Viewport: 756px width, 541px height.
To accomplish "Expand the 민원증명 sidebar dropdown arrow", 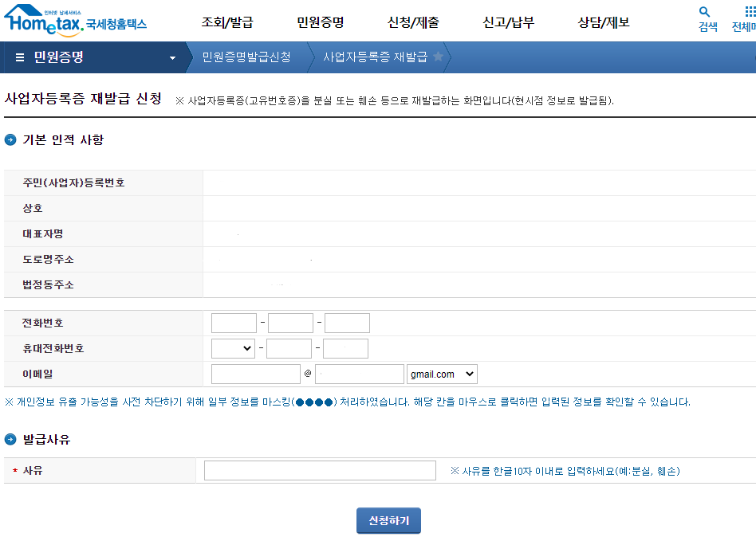I will click(x=171, y=57).
